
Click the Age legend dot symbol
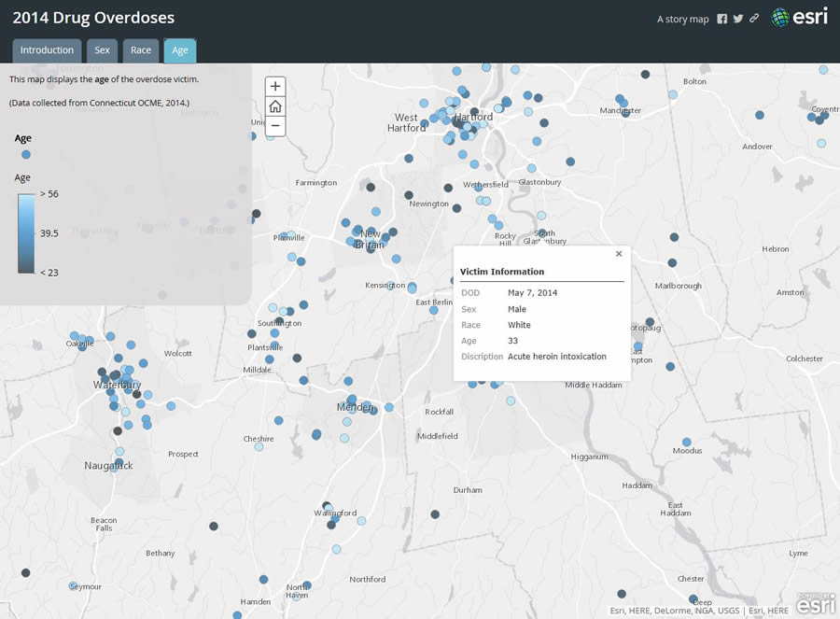pyautogui.click(x=25, y=155)
